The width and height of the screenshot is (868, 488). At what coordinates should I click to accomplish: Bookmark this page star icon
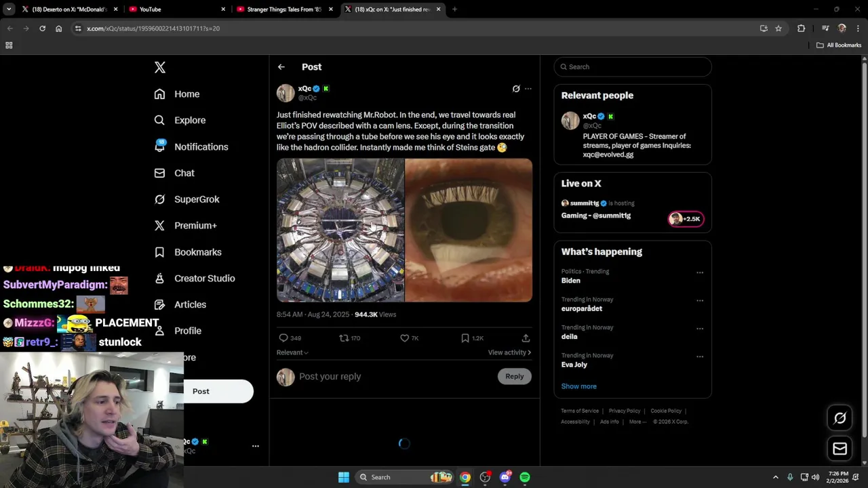pos(778,28)
